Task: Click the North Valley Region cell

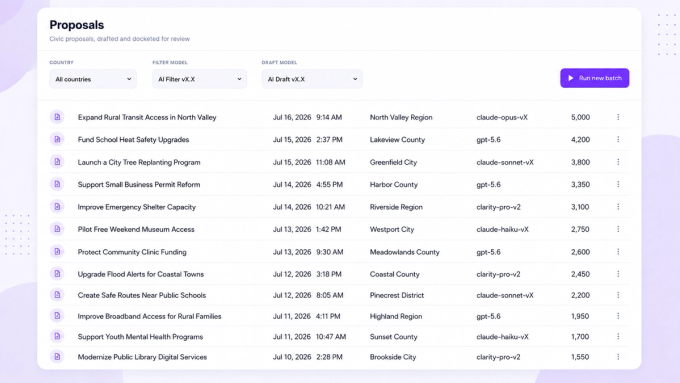Action: (x=401, y=117)
